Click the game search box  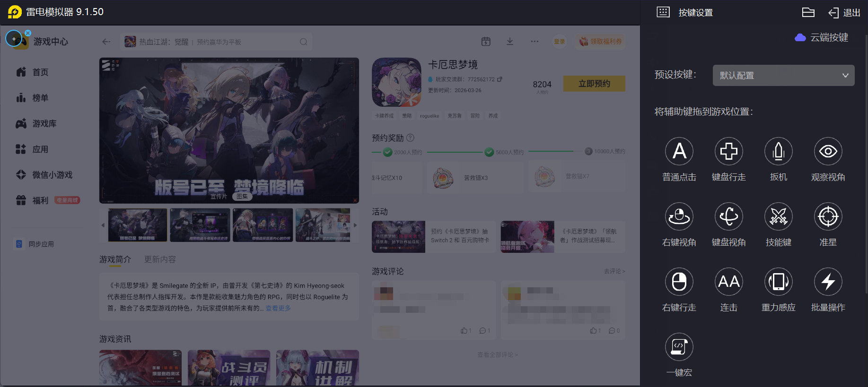pos(216,42)
